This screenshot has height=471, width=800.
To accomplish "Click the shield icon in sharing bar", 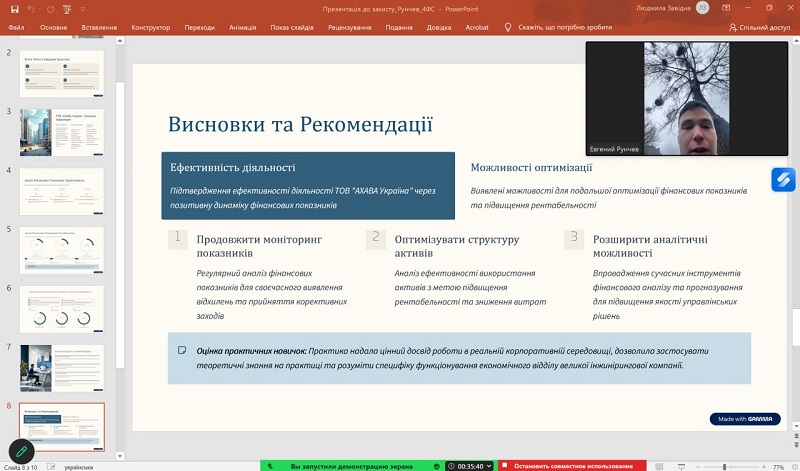I will 436,466.
